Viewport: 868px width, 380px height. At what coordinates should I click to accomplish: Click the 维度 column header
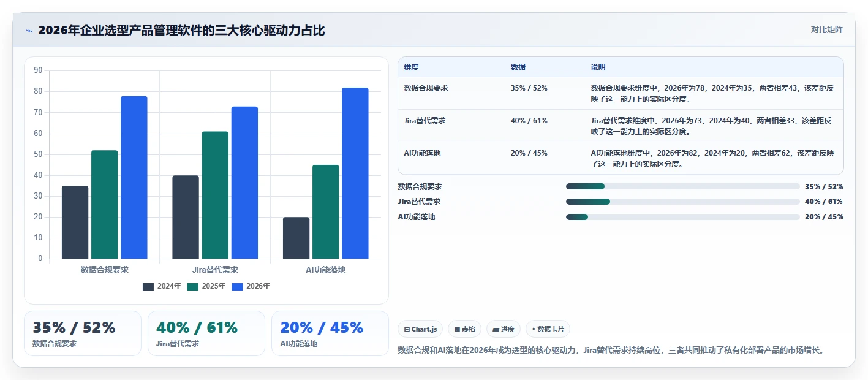(412, 67)
